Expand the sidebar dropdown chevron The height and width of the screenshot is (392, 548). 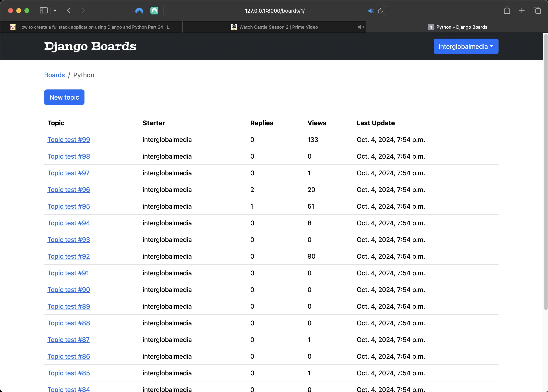[x=55, y=11]
